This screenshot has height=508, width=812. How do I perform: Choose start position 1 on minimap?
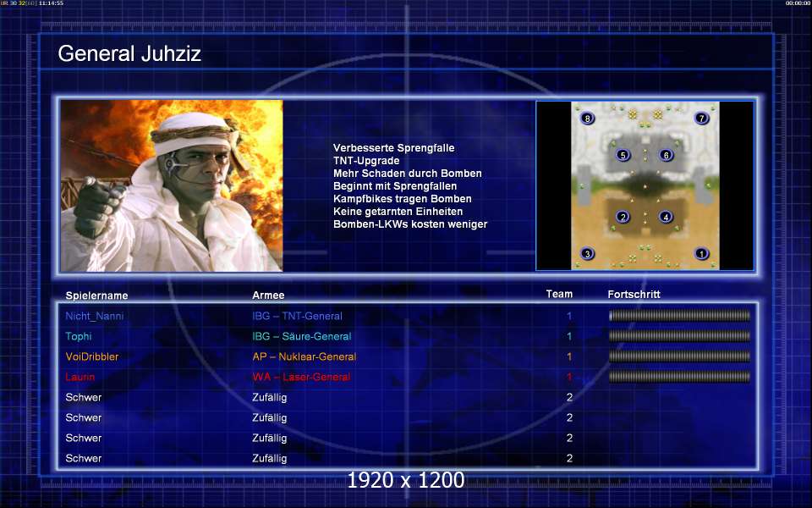(x=702, y=253)
